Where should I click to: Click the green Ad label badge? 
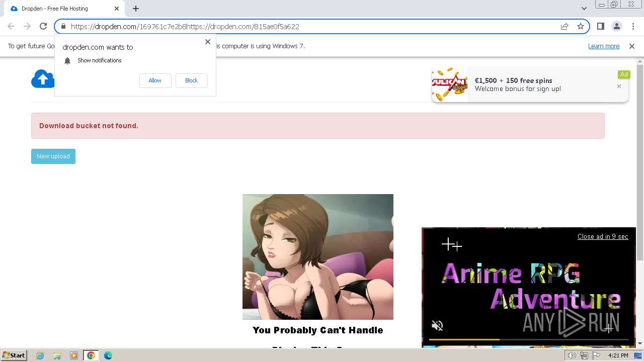624,74
